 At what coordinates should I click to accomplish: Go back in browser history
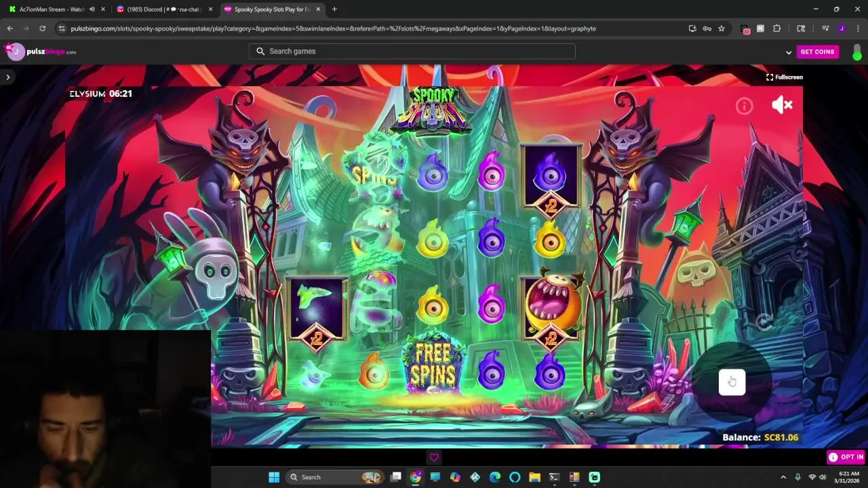(x=9, y=28)
